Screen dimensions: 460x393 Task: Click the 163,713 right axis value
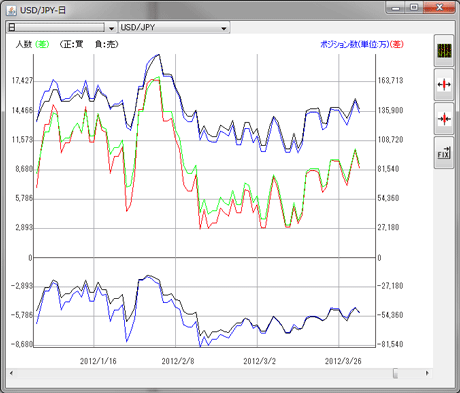[x=390, y=81]
